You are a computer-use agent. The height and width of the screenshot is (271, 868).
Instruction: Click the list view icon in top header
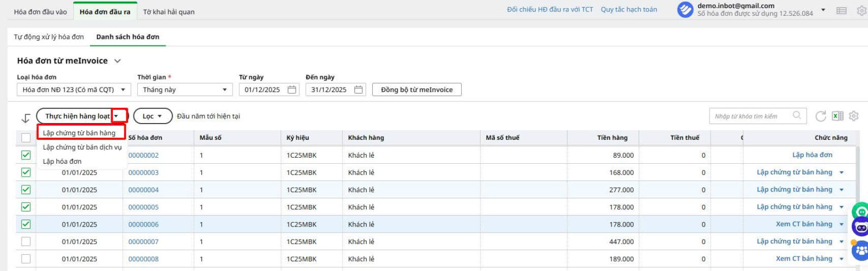841,10
